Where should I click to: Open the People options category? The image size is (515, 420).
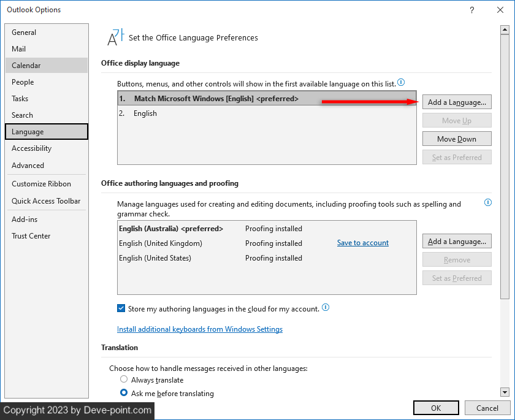pyautogui.click(x=47, y=82)
